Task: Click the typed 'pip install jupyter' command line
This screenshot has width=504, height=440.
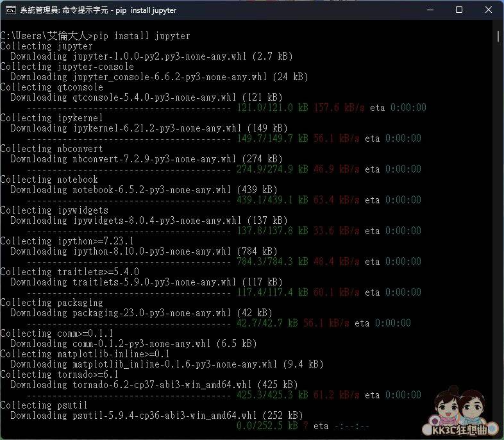Action: (x=141, y=36)
